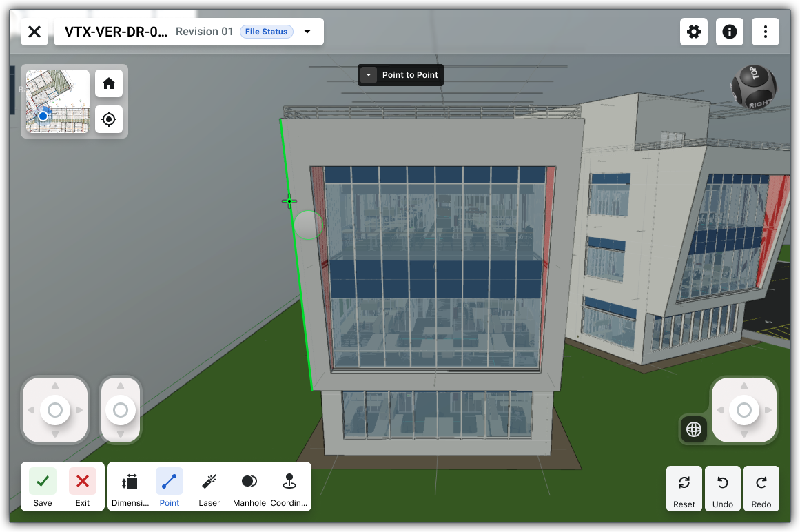800x532 pixels.
Task: Click up arrow on elevation joystick
Action: pyautogui.click(x=121, y=386)
